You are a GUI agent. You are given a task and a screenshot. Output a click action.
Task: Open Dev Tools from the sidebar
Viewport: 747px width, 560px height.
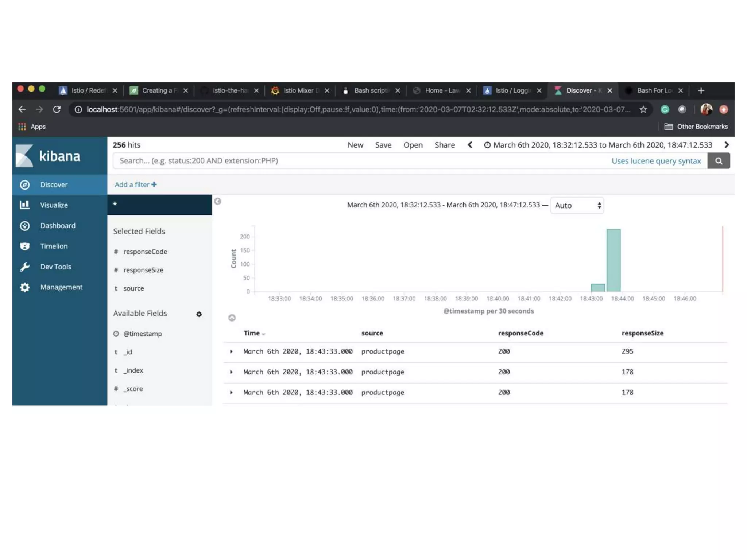tap(55, 267)
